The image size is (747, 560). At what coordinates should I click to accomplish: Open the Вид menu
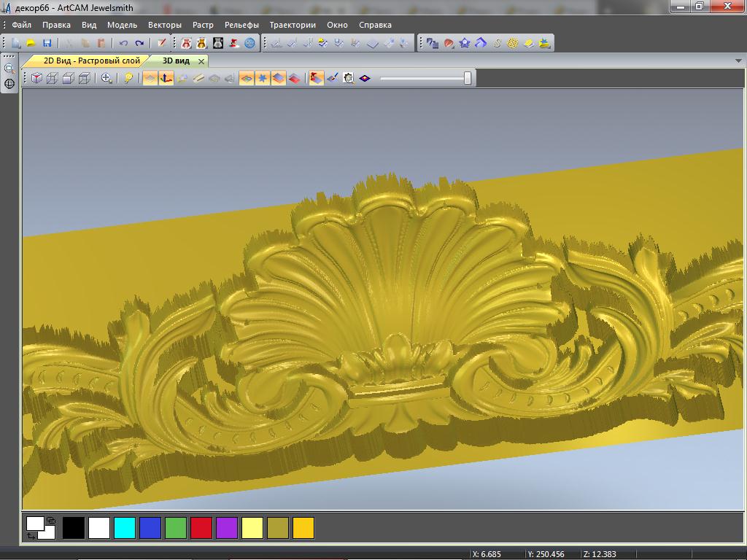(x=88, y=25)
